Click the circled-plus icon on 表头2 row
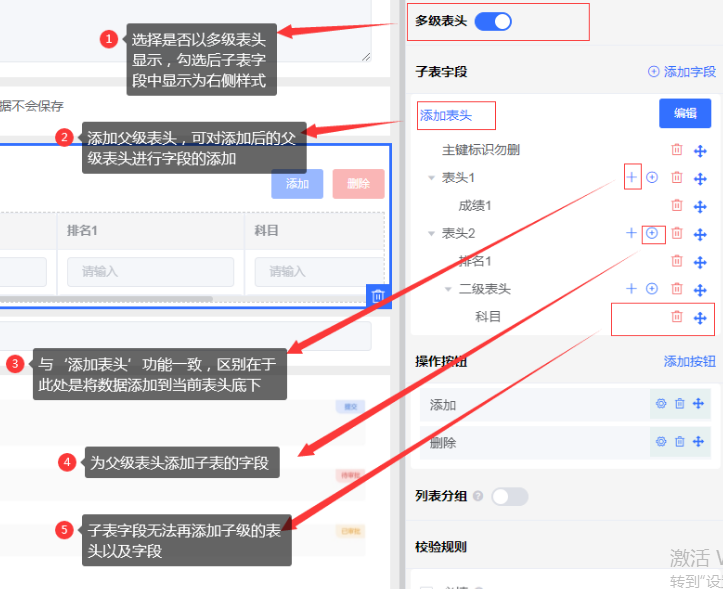The height and width of the screenshot is (589, 723). (652, 233)
